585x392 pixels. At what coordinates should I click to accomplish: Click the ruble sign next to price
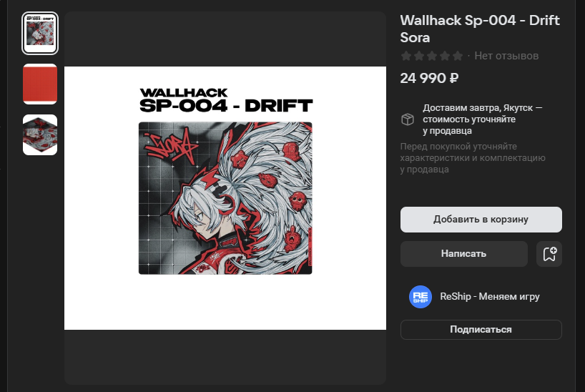[454, 79]
